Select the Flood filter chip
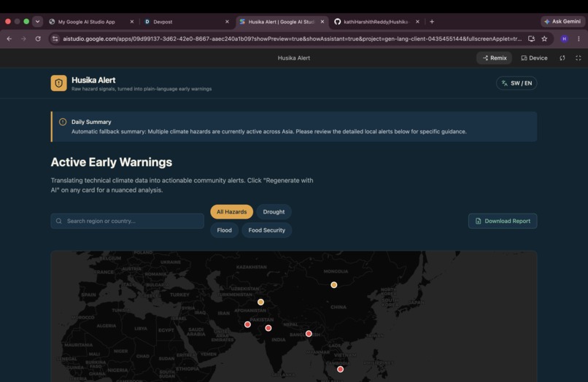 pyautogui.click(x=224, y=230)
